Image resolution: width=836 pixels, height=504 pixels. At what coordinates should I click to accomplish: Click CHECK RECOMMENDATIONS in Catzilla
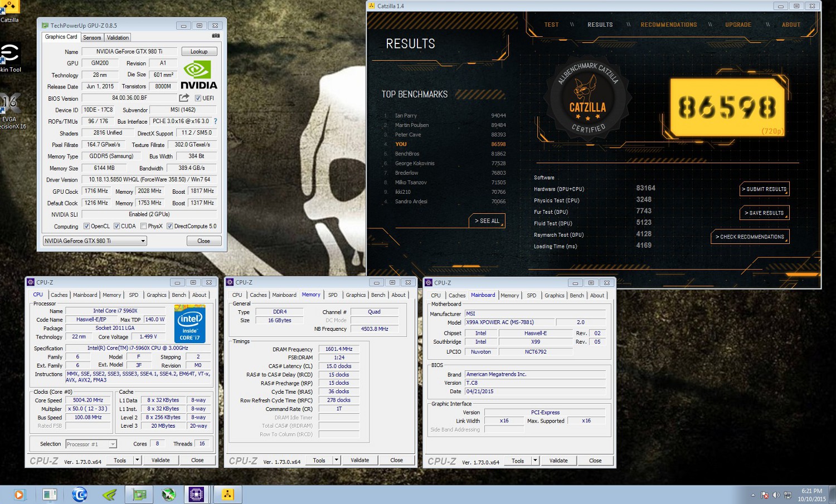click(750, 237)
